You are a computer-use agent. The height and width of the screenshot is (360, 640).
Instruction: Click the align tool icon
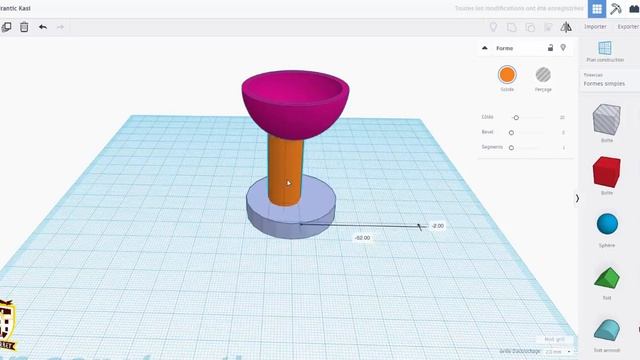(x=548, y=27)
